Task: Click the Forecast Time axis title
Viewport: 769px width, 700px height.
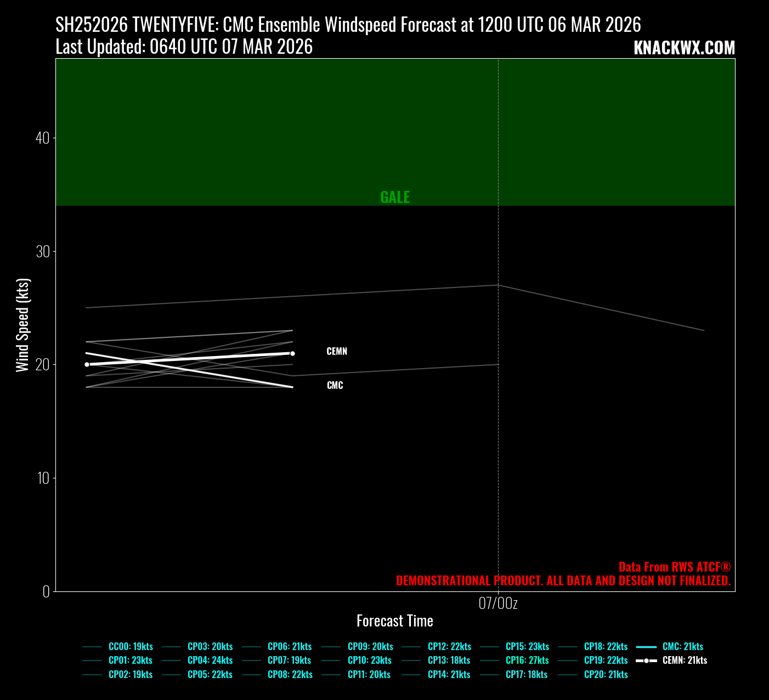Action: point(395,620)
